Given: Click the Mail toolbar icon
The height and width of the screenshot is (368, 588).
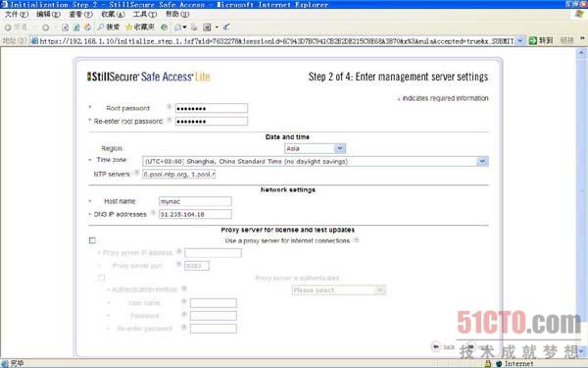Looking at the screenshot, I should pos(179,27).
